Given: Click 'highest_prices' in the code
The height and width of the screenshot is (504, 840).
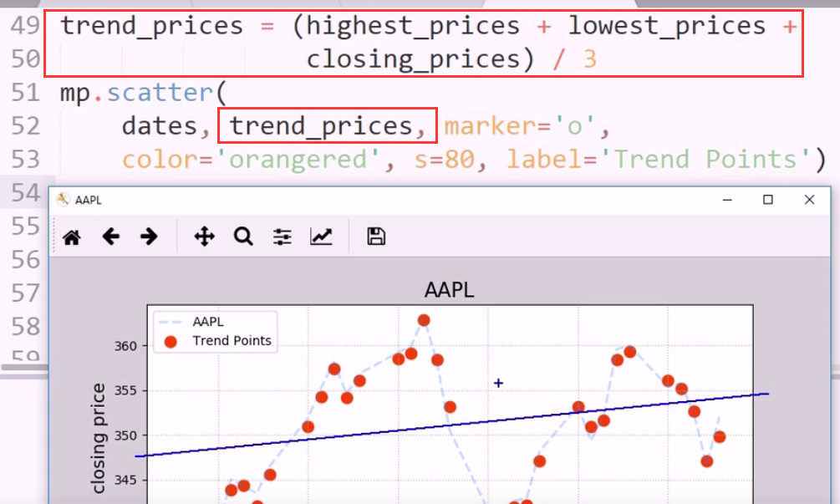Looking at the screenshot, I should tap(413, 26).
